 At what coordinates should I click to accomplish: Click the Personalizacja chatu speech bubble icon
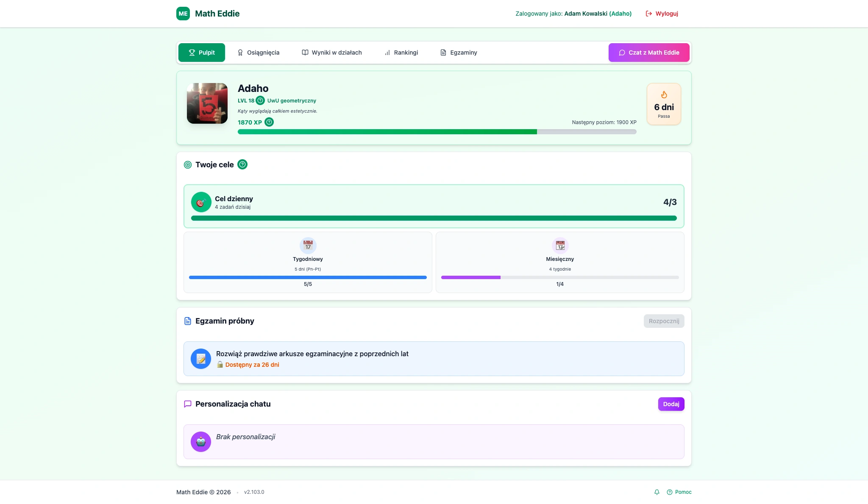(188, 404)
